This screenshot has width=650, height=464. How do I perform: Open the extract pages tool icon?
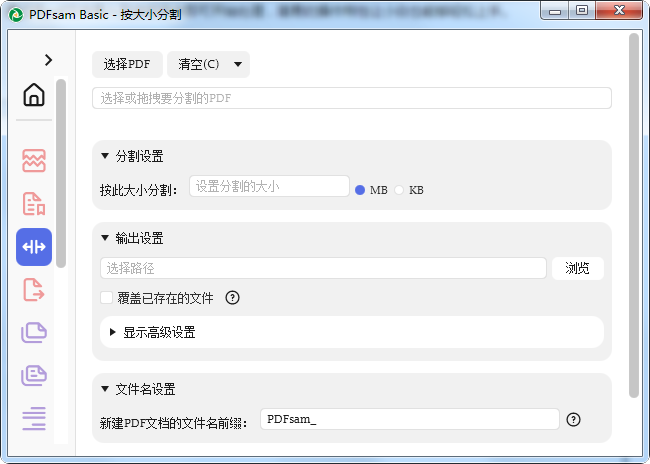34,289
